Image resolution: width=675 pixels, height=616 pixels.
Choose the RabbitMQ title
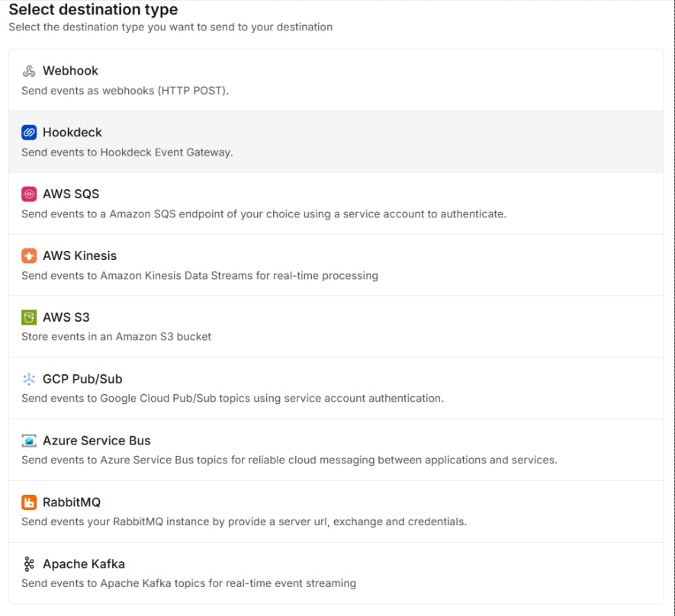pyautogui.click(x=72, y=502)
